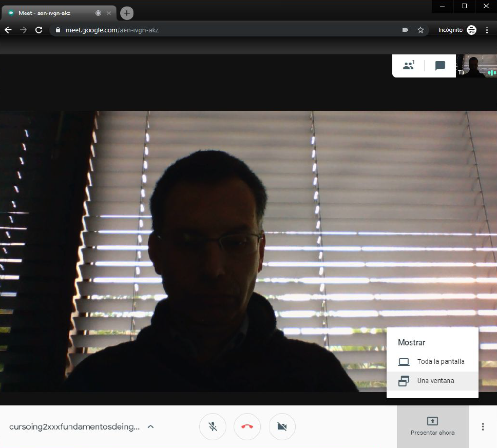Select Toda la pantalla option
The image size is (497, 448).
(432, 361)
